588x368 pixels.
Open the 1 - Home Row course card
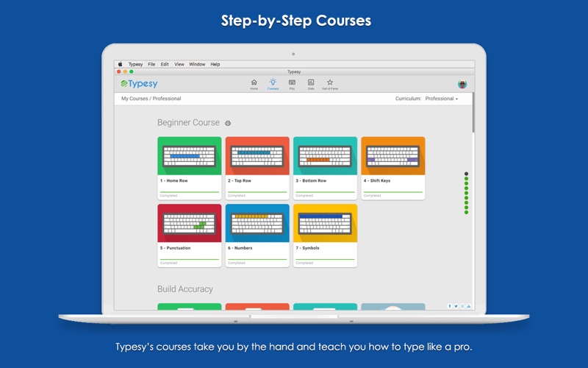click(x=190, y=168)
